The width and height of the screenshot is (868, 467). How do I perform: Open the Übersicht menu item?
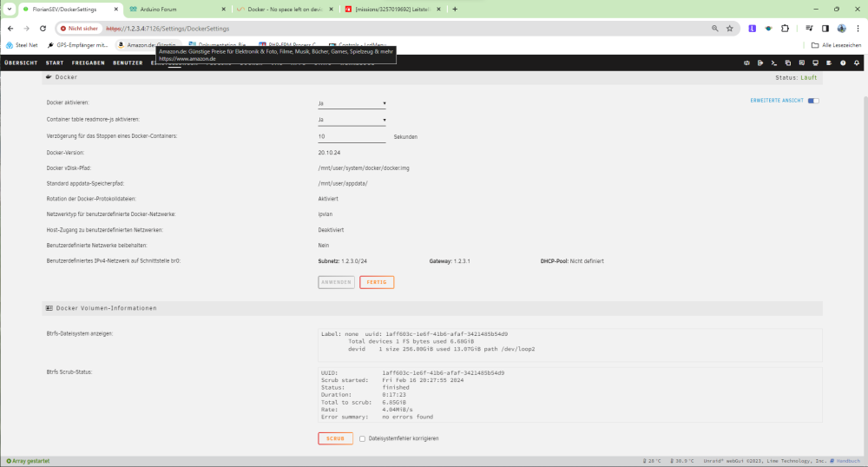(x=21, y=63)
